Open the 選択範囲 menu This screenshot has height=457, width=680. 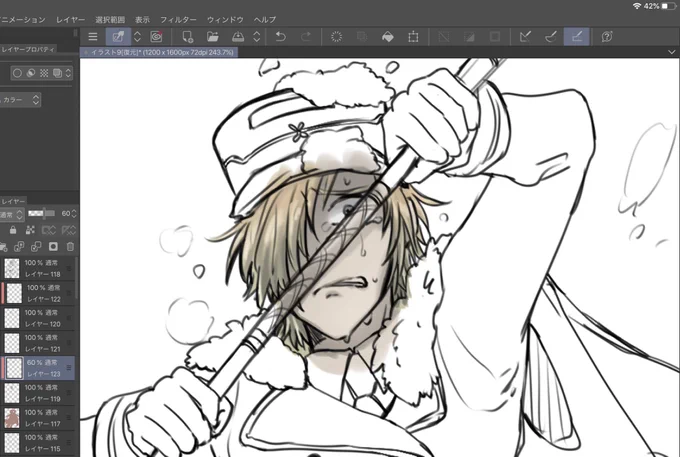click(x=110, y=20)
